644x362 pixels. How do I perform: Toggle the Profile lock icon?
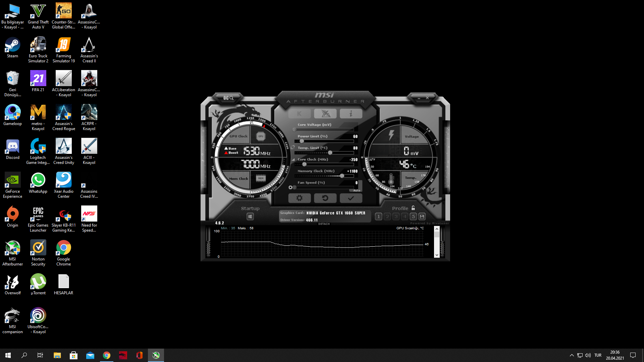click(413, 208)
